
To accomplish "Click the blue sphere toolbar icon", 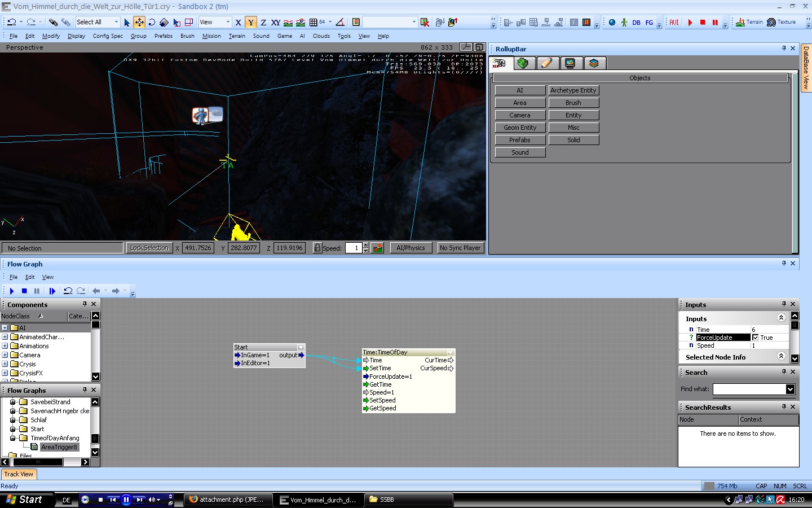I will (x=612, y=23).
